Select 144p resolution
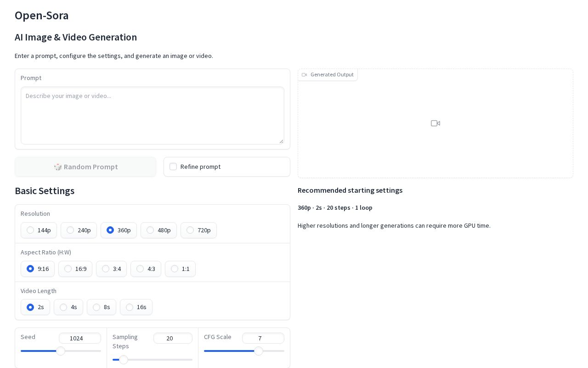Viewport: 588px width, 368px height. (x=39, y=230)
